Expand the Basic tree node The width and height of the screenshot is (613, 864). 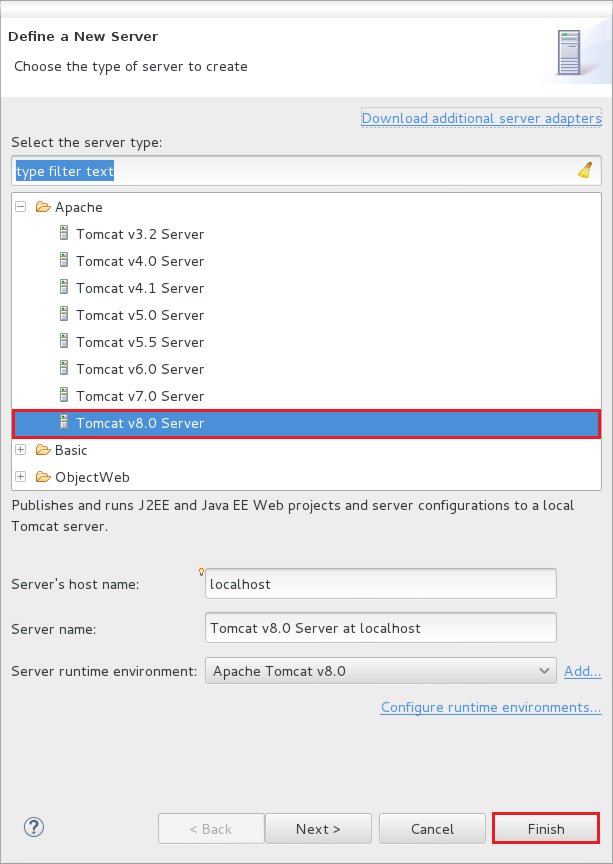pos(21,450)
